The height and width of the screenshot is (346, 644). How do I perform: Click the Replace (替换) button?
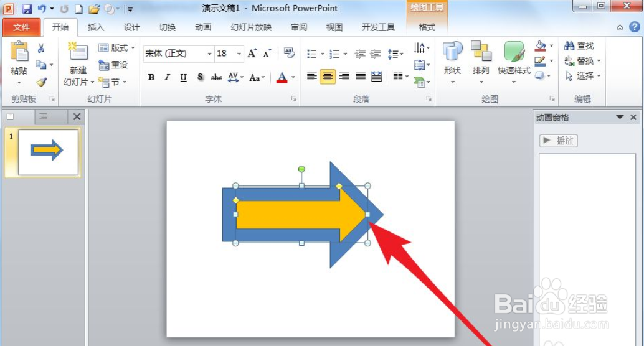582,61
